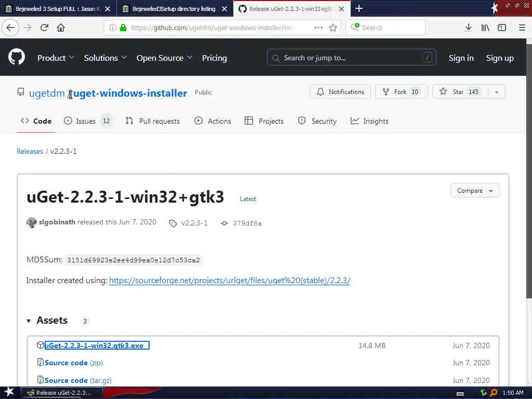Click the tar.gz source code file icon
The width and height of the screenshot is (532, 399).
[x=41, y=380]
